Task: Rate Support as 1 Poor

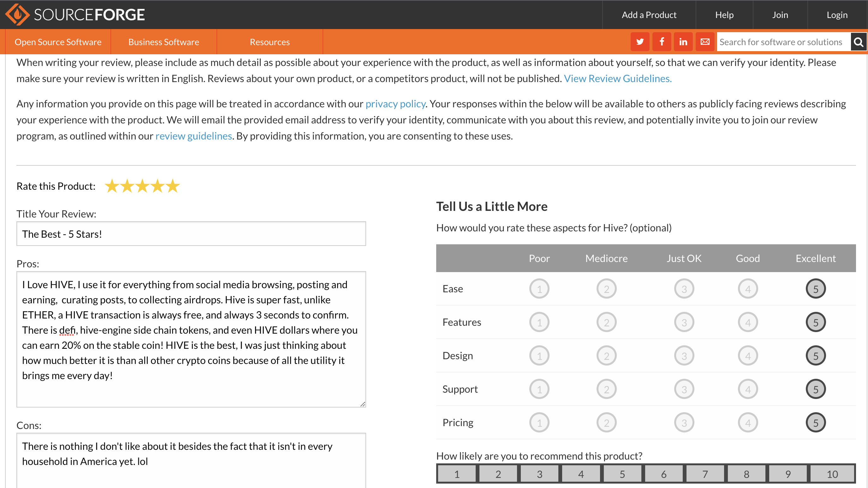Action: (x=539, y=389)
